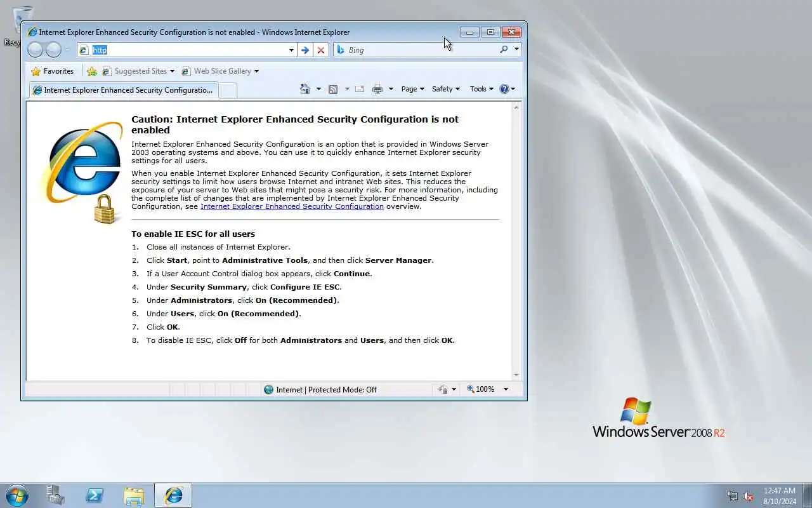Click the vertical scrollbar up arrow
812x508 pixels.
click(x=516, y=107)
